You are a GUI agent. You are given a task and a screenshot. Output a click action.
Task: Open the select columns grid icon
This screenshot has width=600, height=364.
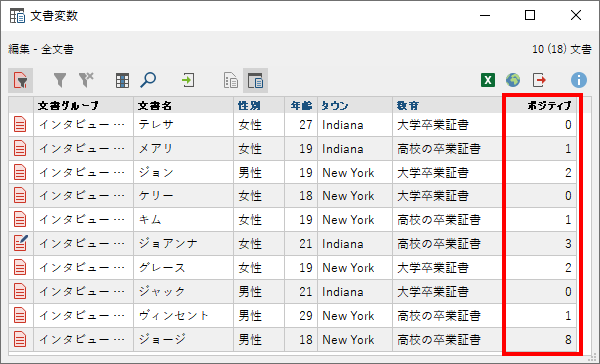pyautogui.click(x=122, y=81)
